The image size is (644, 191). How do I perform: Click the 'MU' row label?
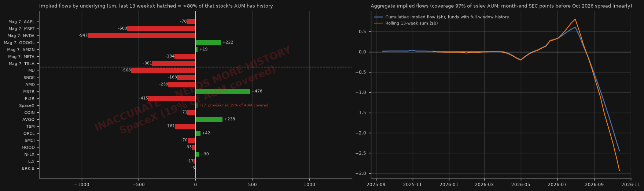(32, 71)
